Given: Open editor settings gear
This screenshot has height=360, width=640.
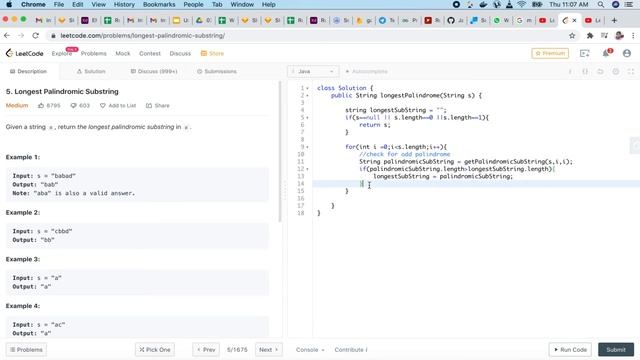Looking at the screenshot, I should 616,71.
